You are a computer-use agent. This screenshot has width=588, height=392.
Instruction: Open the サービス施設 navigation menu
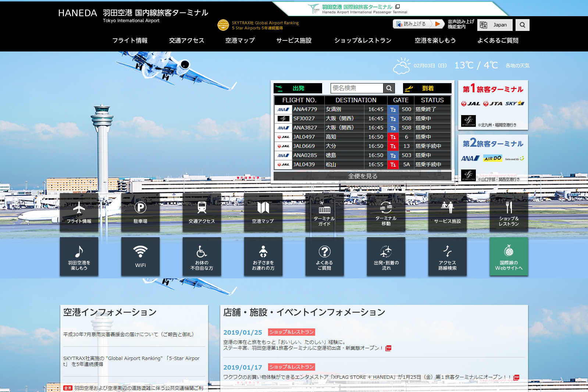click(294, 40)
